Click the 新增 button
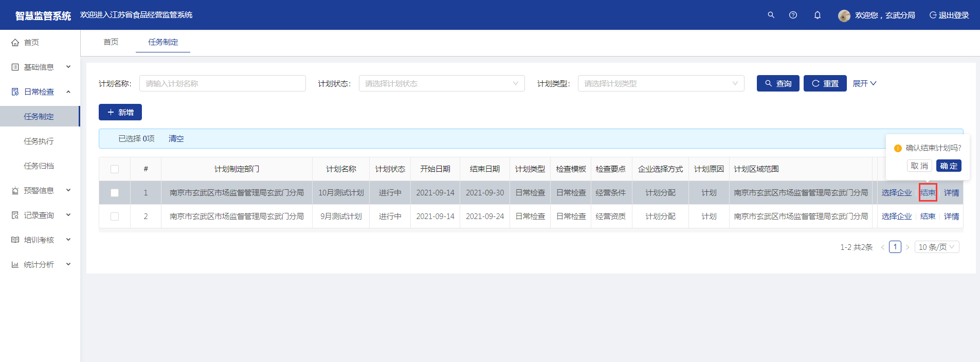 [x=120, y=112]
